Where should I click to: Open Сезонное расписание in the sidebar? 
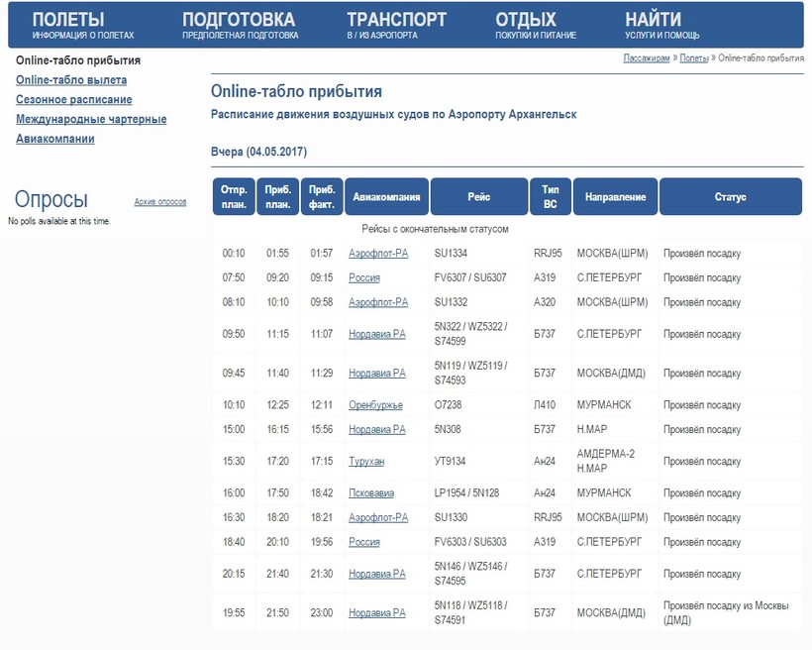pyautogui.click(x=74, y=100)
